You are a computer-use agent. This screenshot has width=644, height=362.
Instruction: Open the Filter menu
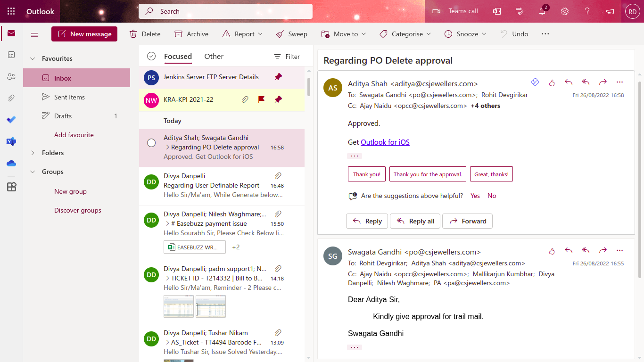pyautogui.click(x=287, y=57)
